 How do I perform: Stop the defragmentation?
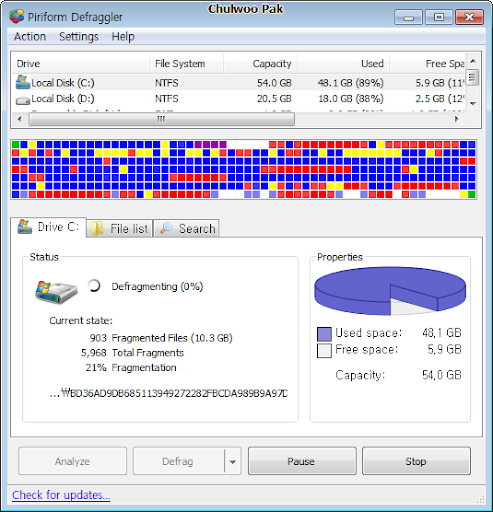(x=416, y=461)
